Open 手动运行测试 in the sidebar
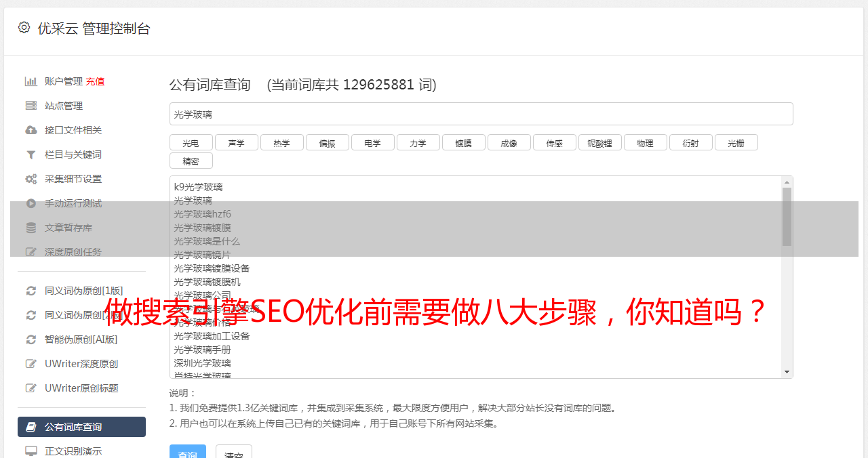Screen dimensions: 868x458 [x=73, y=203]
